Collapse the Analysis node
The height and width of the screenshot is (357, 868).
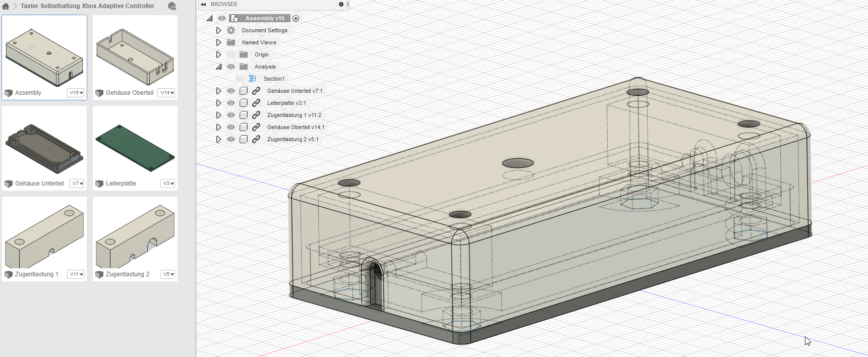pyautogui.click(x=218, y=67)
